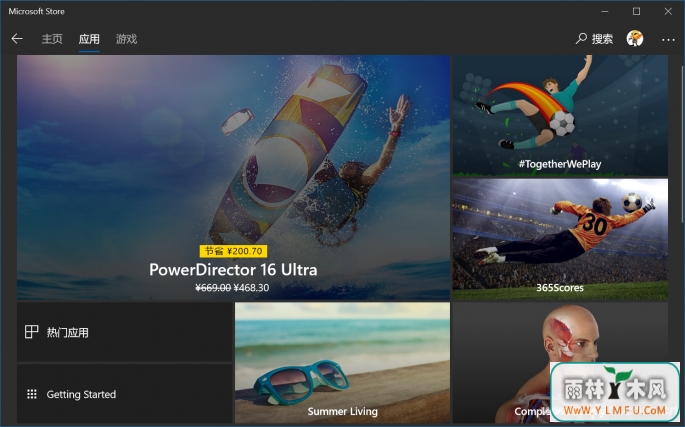The height and width of the screenshot is (427, 685).
Task: Open the 365Scores app tile
Action: tap(560, 239)
